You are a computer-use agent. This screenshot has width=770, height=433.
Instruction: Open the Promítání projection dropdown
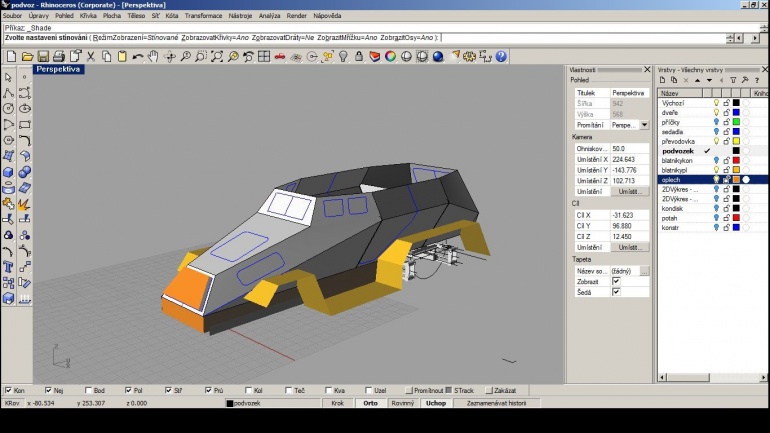point(644,125)
